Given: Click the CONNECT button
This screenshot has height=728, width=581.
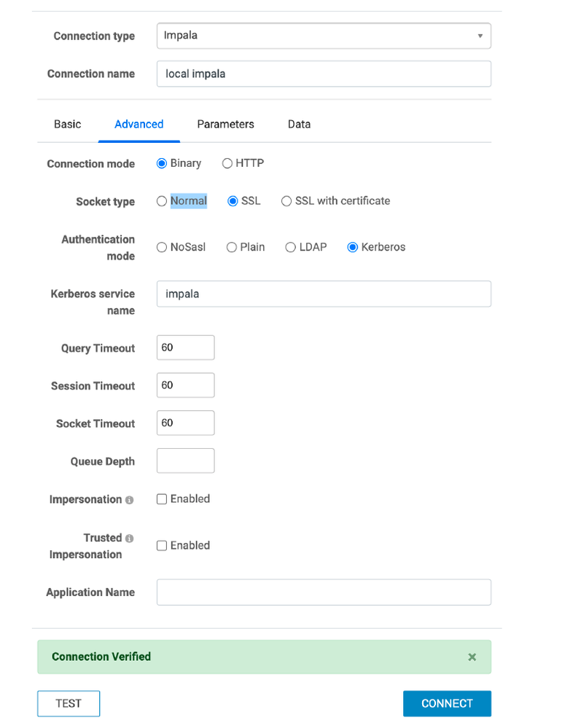Looking at the screenshot, I should coord(447,703).
